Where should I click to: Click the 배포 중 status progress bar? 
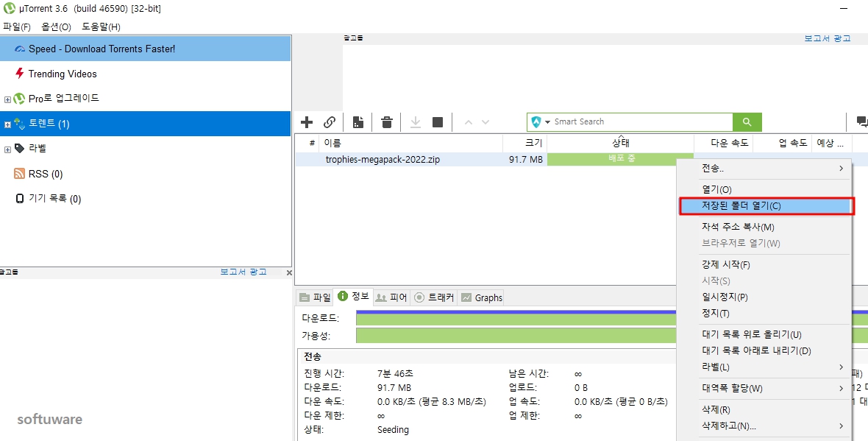click(x=620, y=159)
